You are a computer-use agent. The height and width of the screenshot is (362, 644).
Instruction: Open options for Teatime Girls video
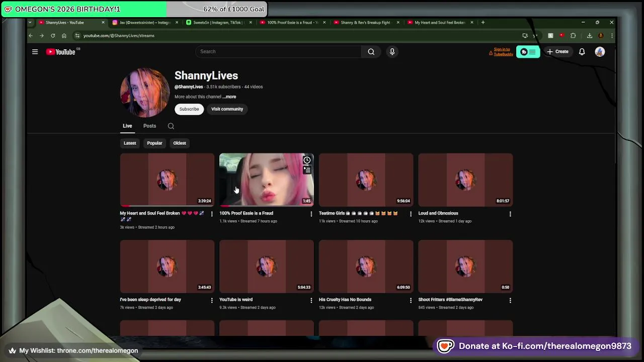point(411,214)
